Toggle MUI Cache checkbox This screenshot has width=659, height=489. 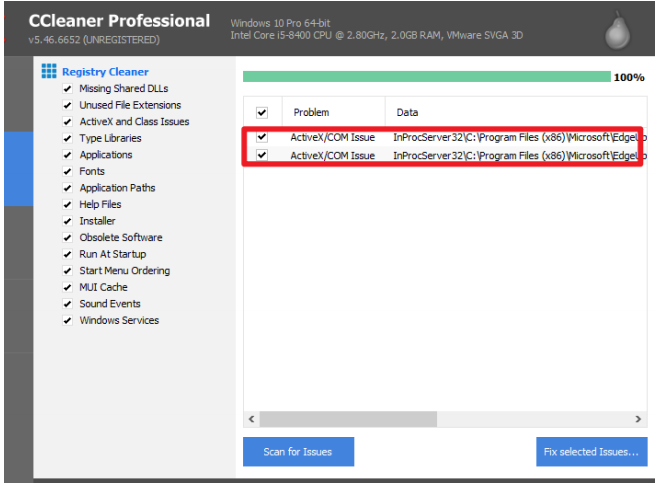(67, 287)
